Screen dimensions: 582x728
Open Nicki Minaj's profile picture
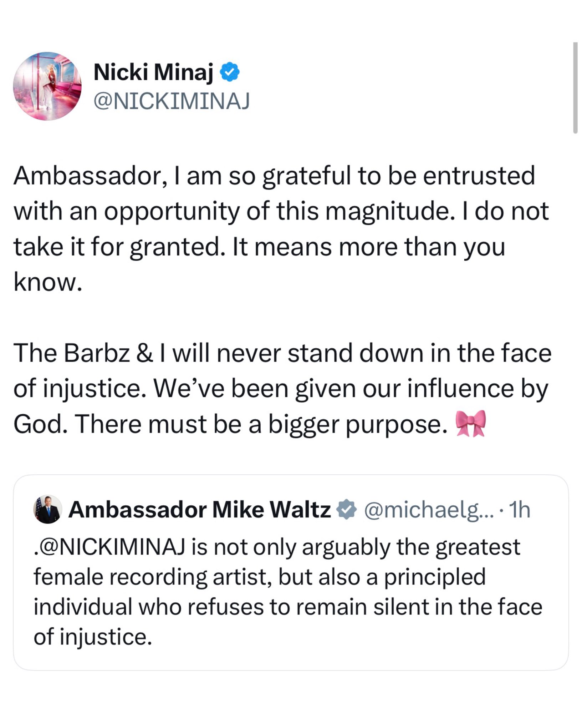click(47, 86)
